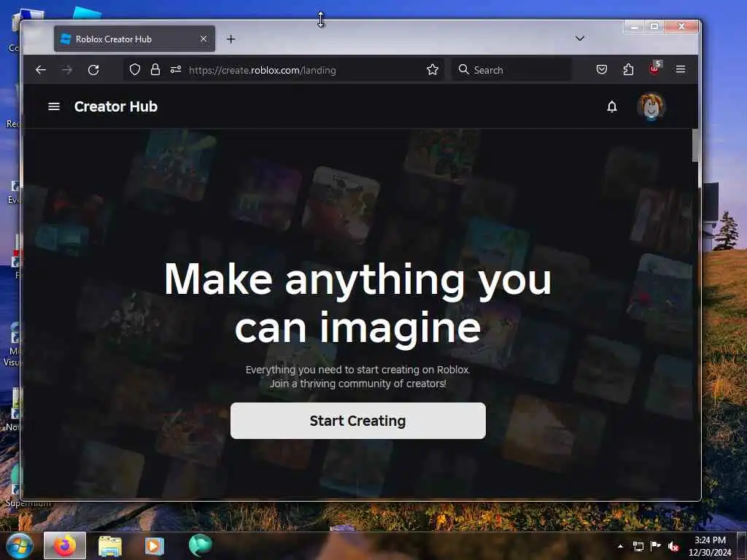Open the uBlock Origin extension icon
This screenshot has width=747, height=560.
pos(655,69)
